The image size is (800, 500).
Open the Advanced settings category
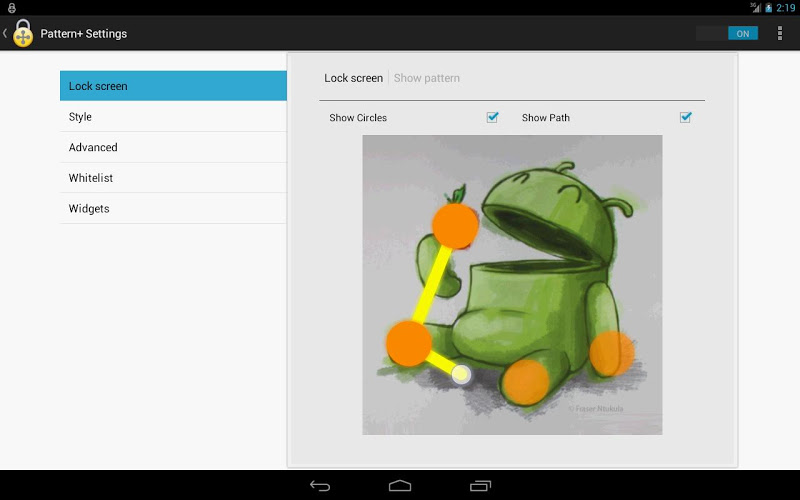(173, 147)
